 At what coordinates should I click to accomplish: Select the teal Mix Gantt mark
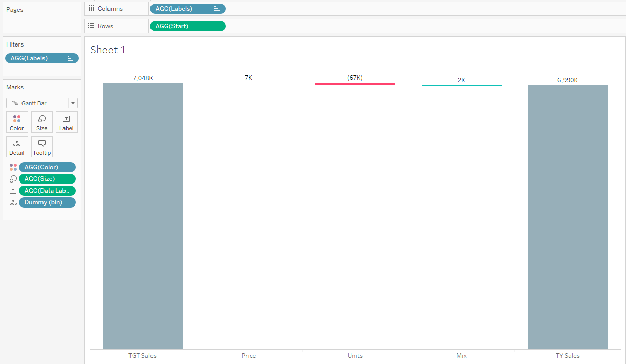[462, 85]
